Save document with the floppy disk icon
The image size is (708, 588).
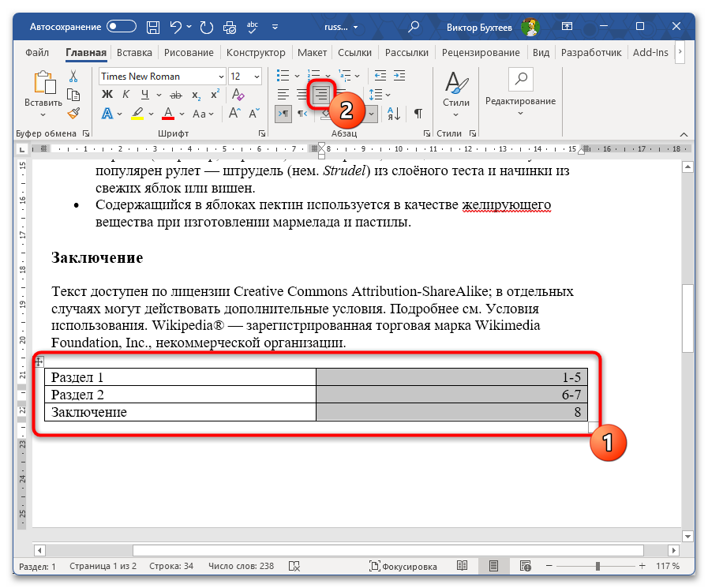click(x=153, y=27)
